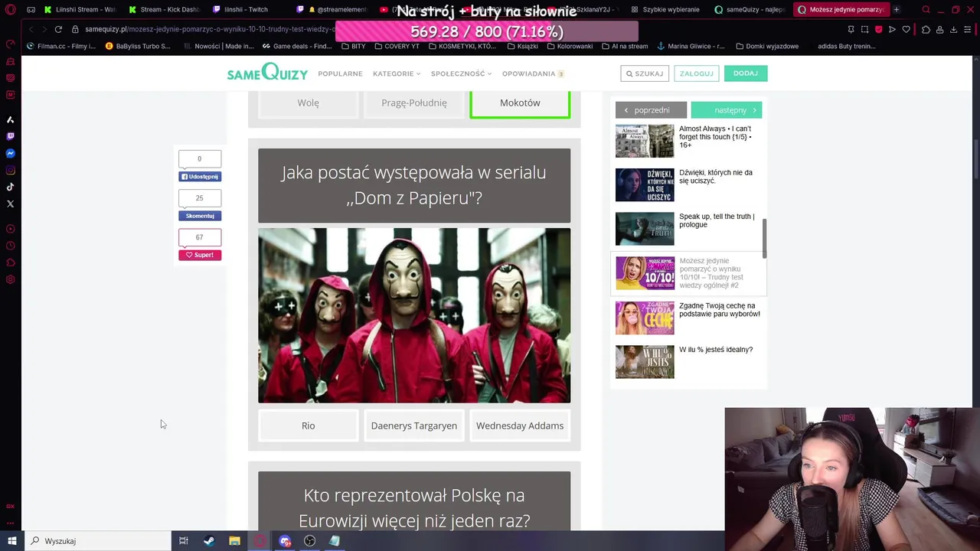Image resolution: width=980 pixels, height=551 pixels.
Task: Open Kolorowanki bookmarks folder
Action: [570, 46]
